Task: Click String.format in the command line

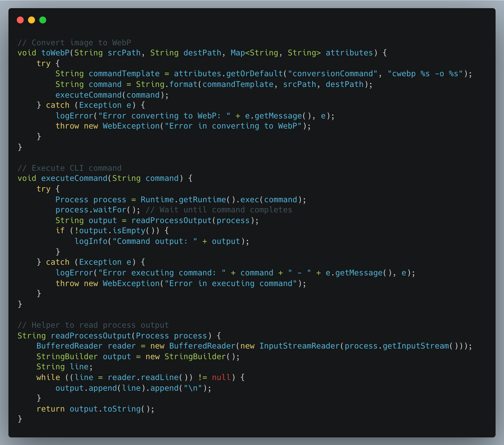Action: 166,84
